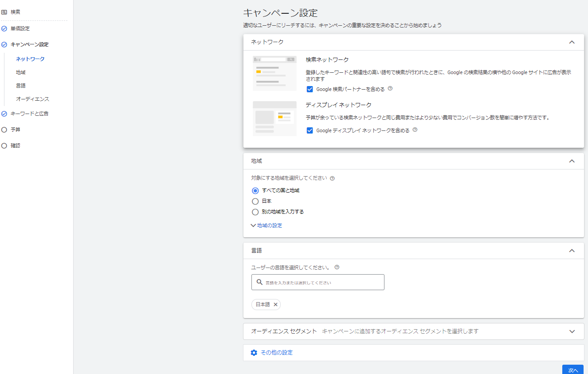Click the 検索ネットワーク preview thumbnail
This screenshot has width=588, height=374.
[x=274, y=73]
